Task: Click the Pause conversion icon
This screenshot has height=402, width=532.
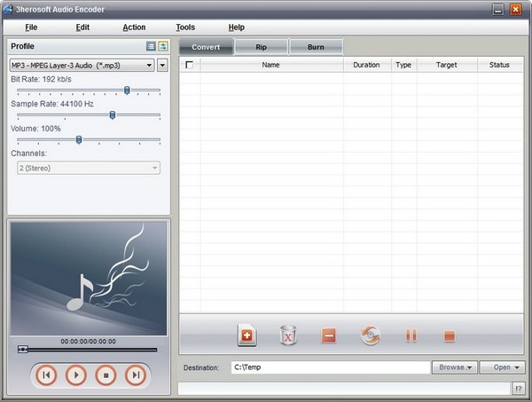Action: [x=411, y=336]
